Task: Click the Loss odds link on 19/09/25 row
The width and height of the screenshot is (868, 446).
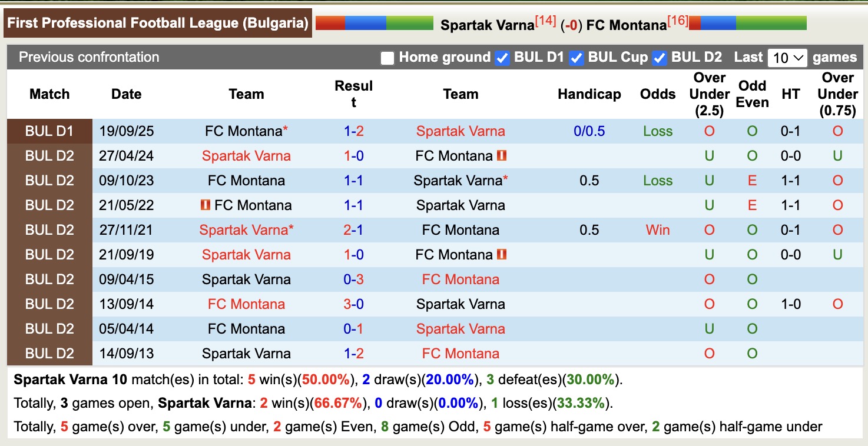Action: [657, 131]
